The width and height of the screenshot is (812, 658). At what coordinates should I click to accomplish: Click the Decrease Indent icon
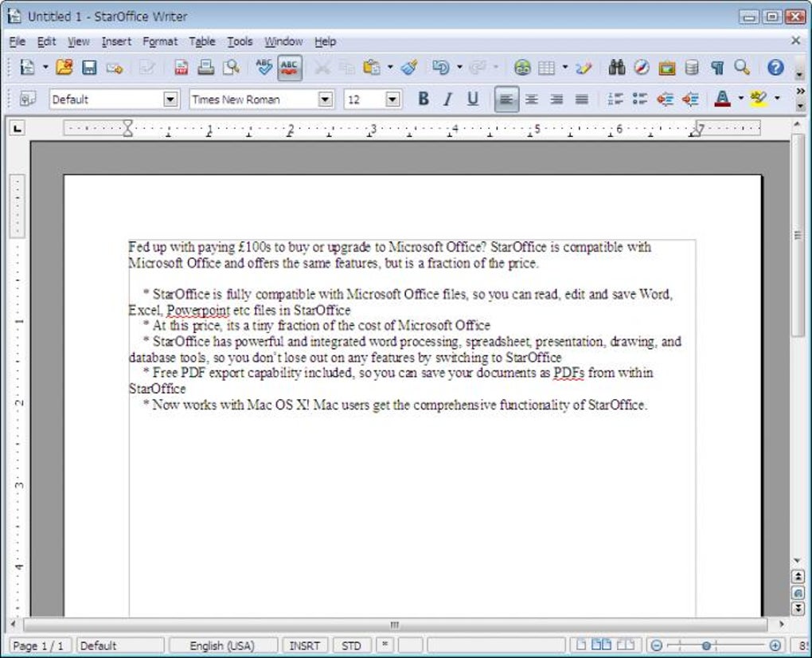[x=665, y=99]
